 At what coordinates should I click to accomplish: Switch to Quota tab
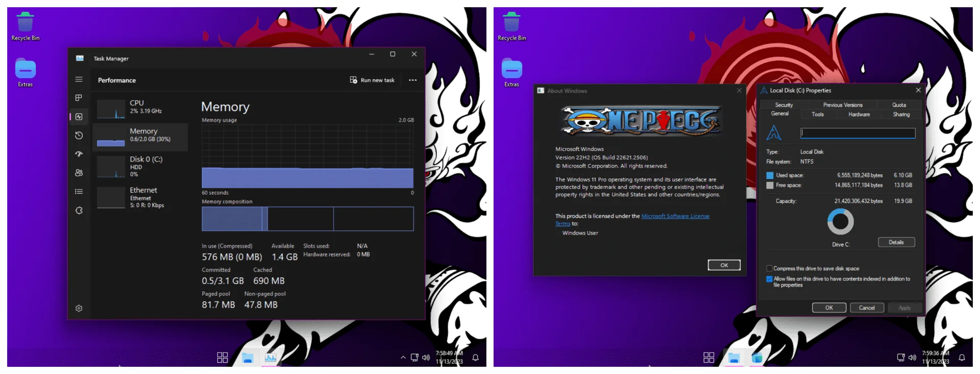tap(899, 105)
